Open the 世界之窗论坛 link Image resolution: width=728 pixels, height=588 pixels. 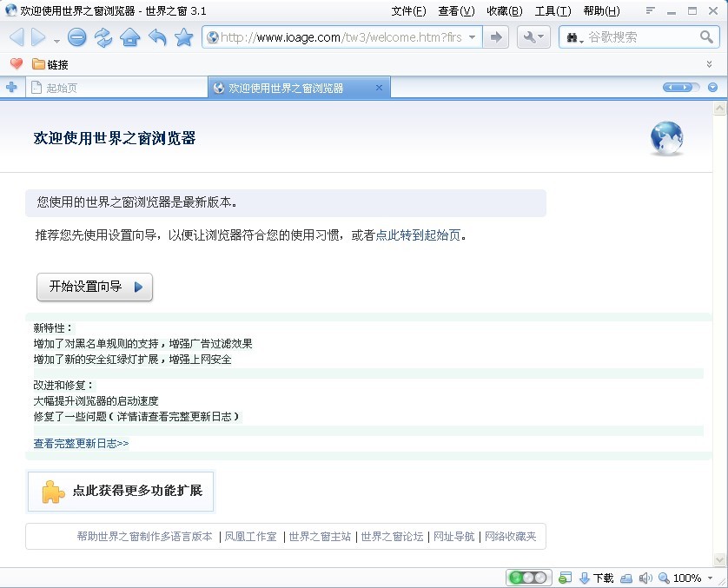pos(393,537)
